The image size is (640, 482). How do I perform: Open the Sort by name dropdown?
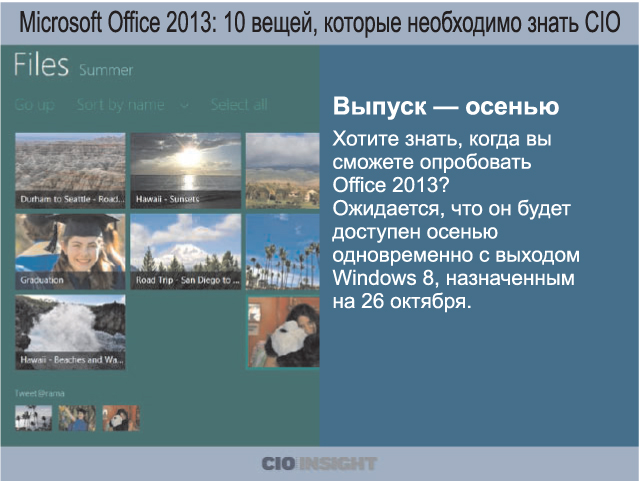click(120, 105)
